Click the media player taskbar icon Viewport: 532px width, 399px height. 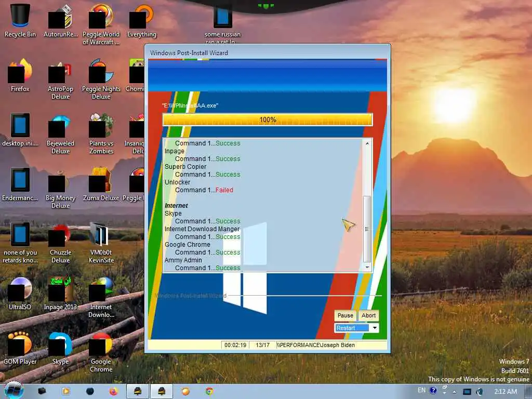pyautogui.click(x=66, y=392)
